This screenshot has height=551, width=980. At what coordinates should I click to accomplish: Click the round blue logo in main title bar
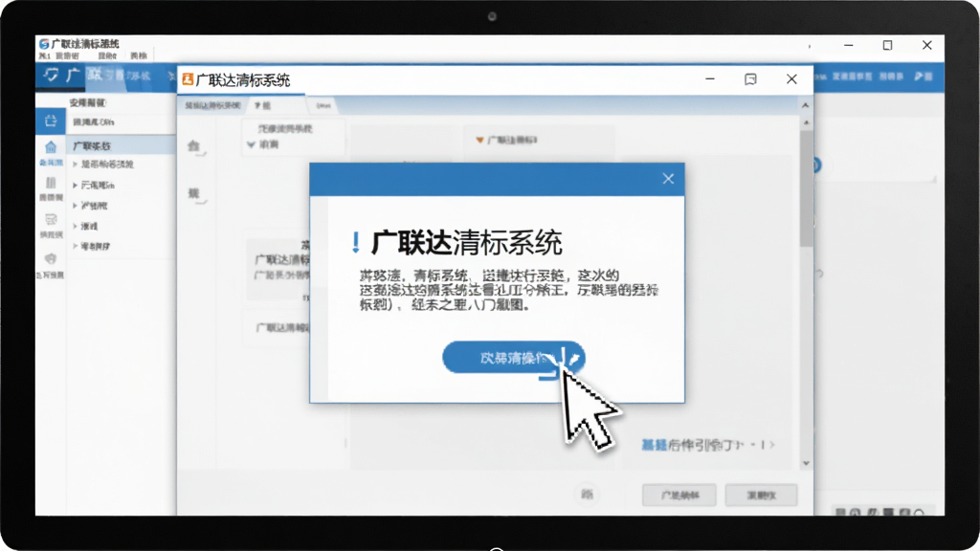pyautogui.click(x=44, y=44)
